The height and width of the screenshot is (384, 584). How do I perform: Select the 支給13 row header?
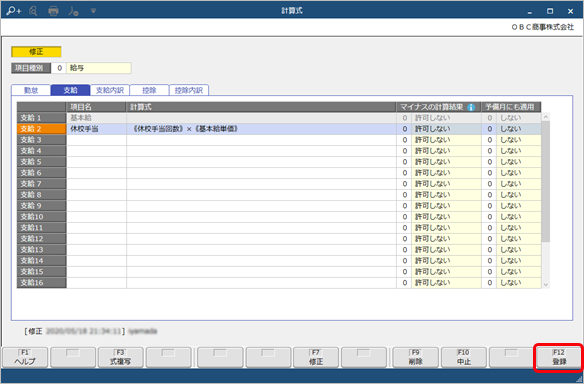click(41, 250)
